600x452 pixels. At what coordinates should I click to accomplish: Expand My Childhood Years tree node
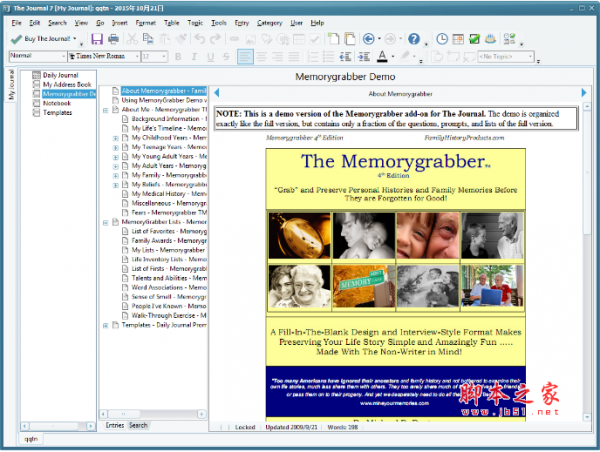click(117, 137)
